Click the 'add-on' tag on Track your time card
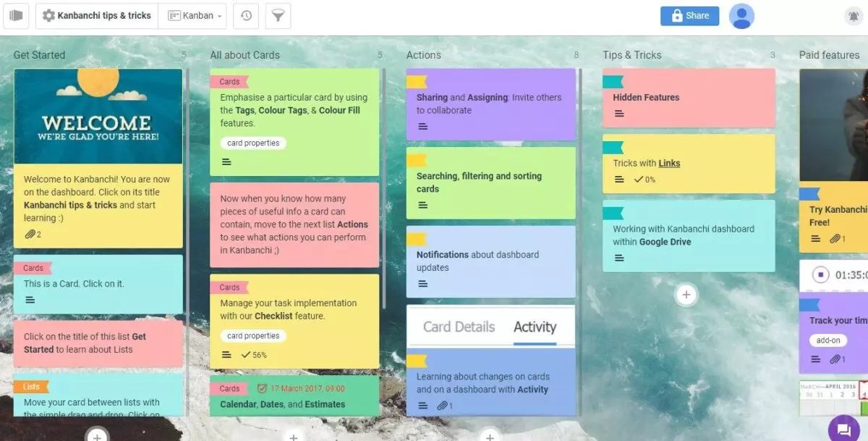The image size is (868, 441). 828,340
